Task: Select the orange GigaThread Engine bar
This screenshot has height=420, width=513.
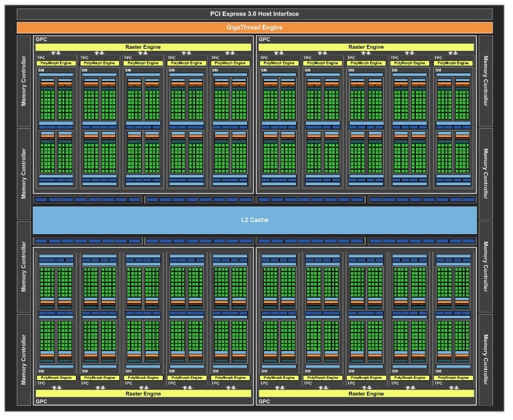Action: click(x=254, y=28)
